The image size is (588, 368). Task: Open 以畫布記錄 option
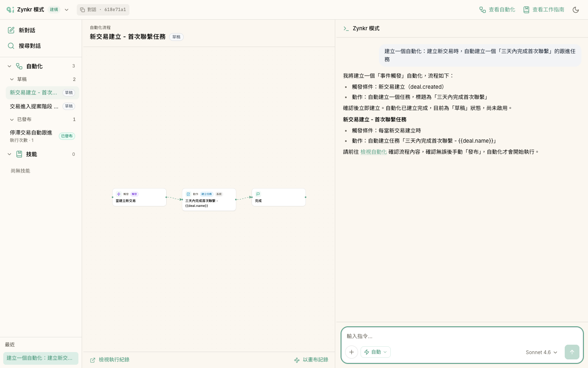pos(315,360)
